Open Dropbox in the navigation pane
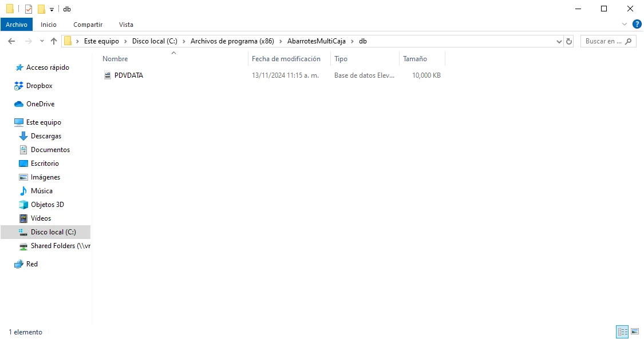The image size is (644, 339). point(39,86)
